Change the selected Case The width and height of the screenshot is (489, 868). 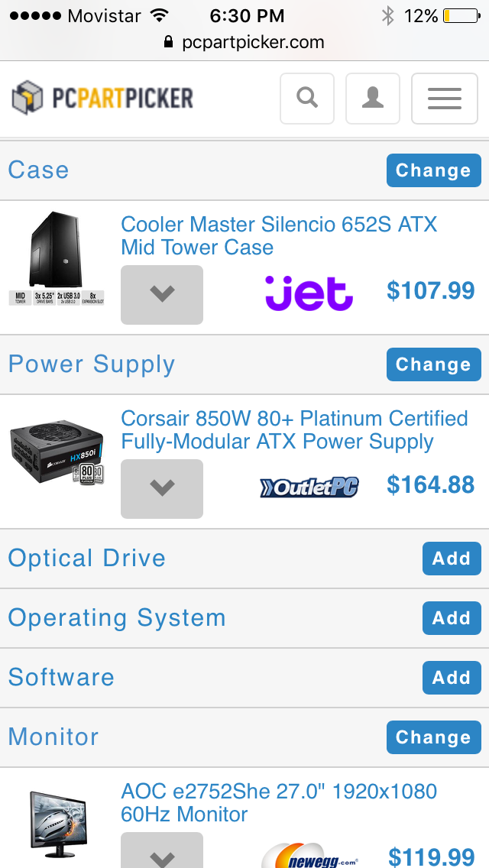click(434, 170)
